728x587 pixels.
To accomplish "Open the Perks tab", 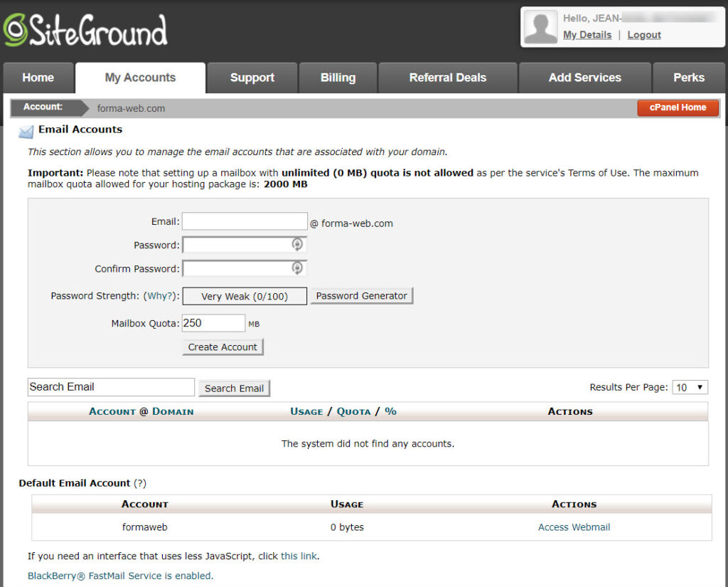I will tap(688, 78).
